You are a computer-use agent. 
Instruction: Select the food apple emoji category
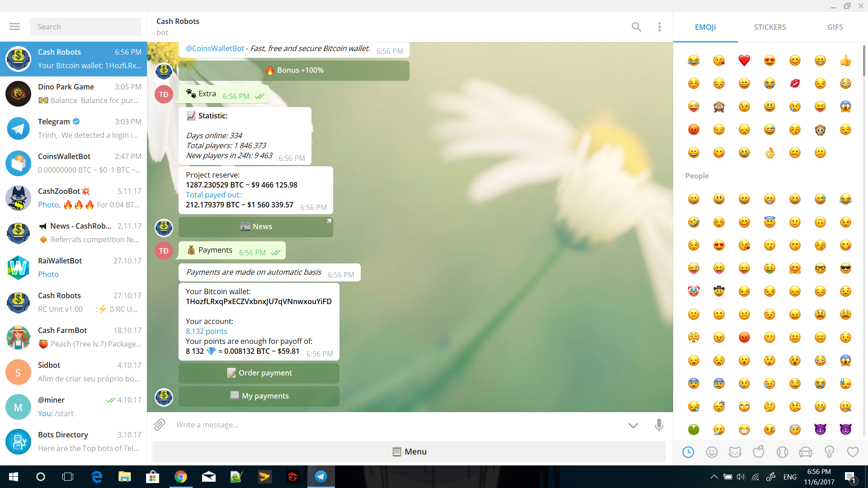[x=759, y=452]
